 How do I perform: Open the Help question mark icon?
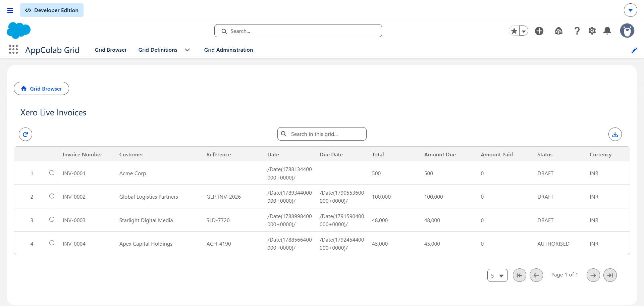pos(577,31)
